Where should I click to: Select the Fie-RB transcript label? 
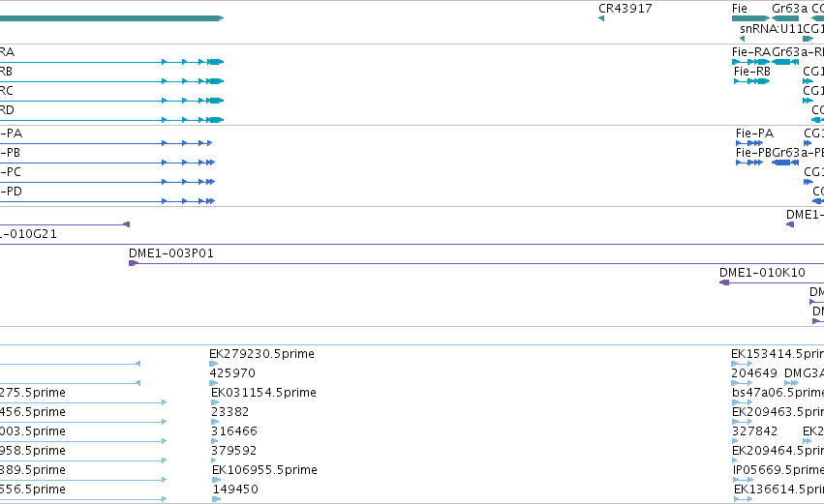(x=752, y=72)
